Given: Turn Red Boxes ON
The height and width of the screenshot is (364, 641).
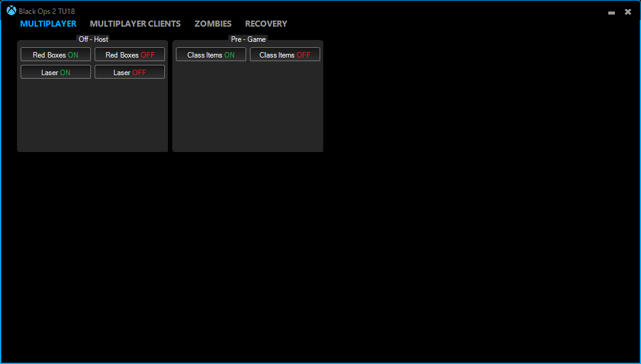Looking at the screenshot, I should 56,55.
